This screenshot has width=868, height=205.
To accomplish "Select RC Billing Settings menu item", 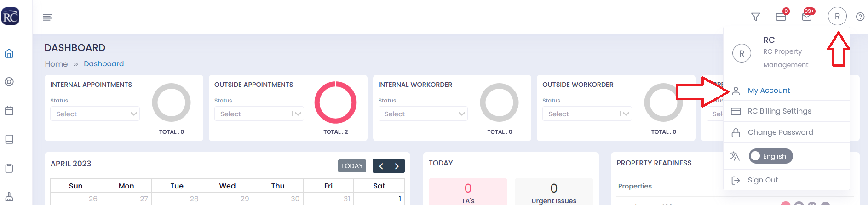I will coord(787,111).
